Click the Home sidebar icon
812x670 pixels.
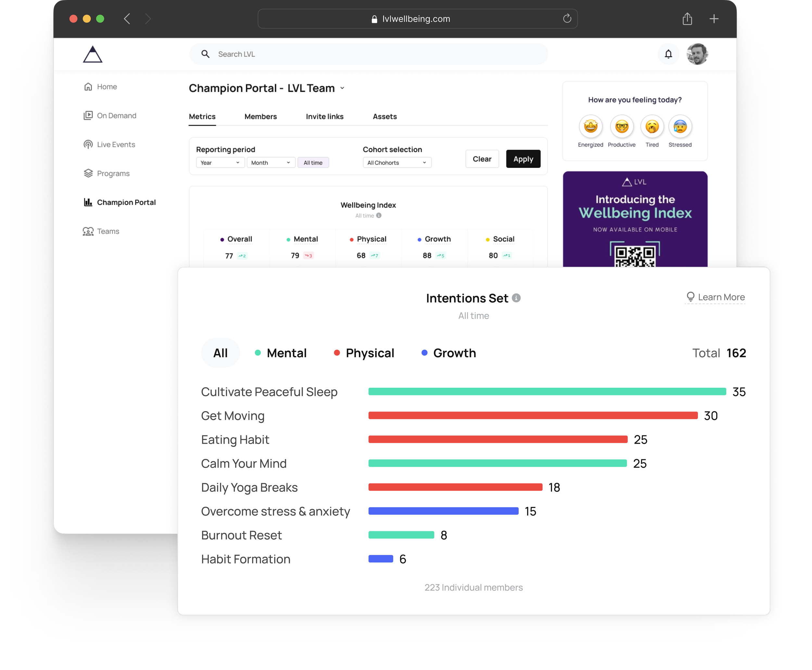(x=88, y=86)
